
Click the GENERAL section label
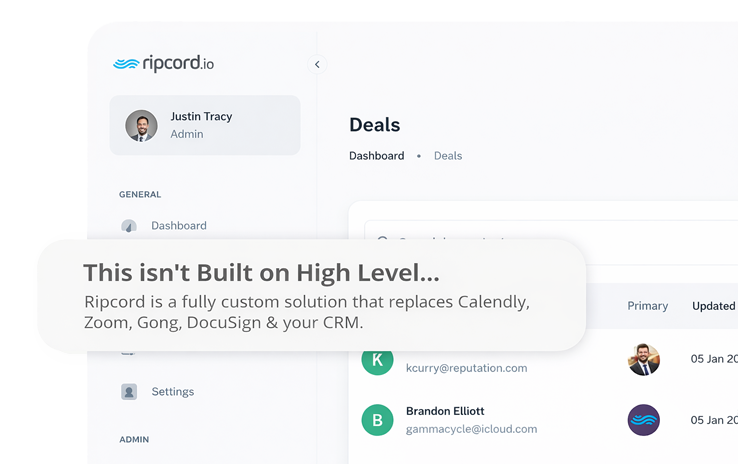point(140,194)
